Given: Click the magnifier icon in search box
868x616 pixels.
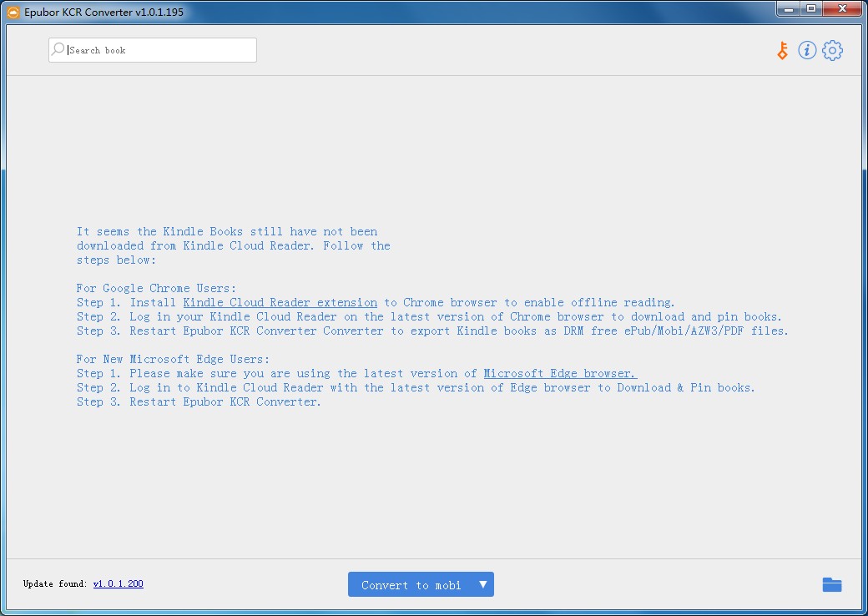Looking at the screenshot, I should coord(58,50).
